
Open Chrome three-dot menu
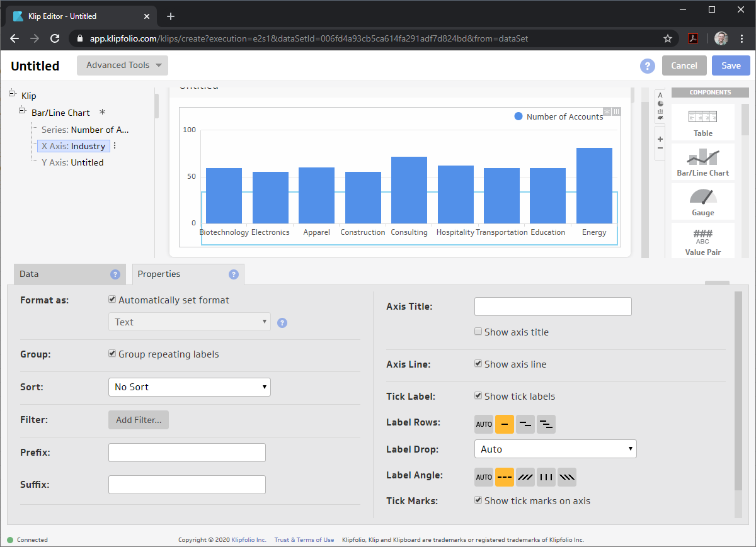tap(742, 38)
